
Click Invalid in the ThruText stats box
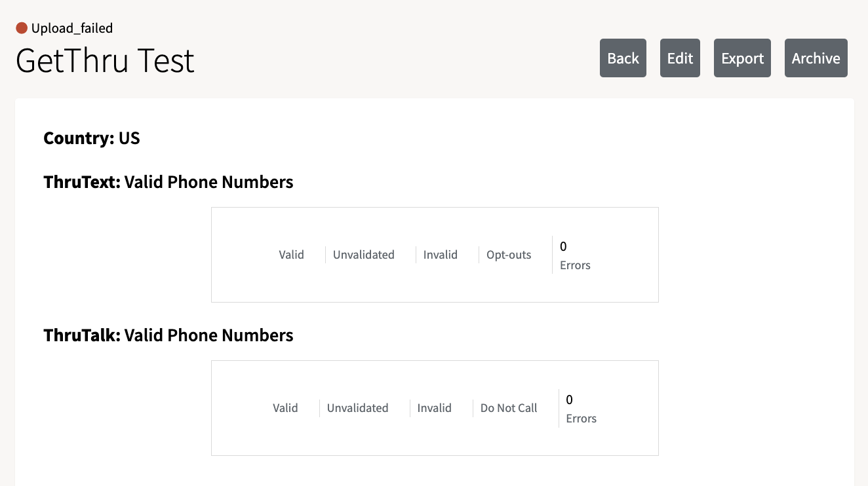(x=441, y=255)
